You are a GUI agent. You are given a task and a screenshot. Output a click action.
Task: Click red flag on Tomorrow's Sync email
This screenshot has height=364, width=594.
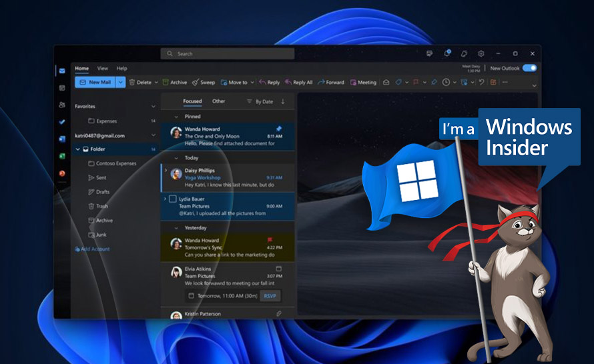point(270,240)
